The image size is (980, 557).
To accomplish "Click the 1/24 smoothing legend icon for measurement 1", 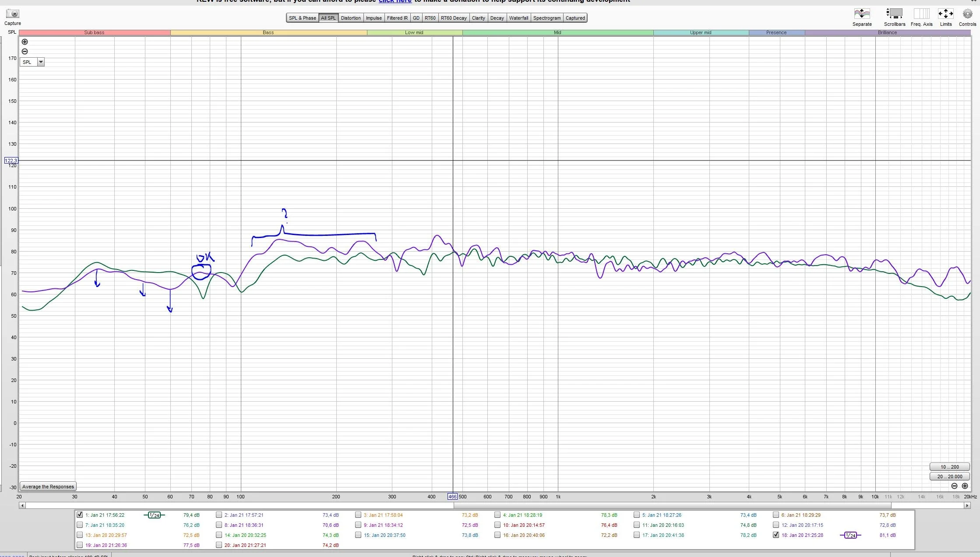I will click(x=154, y=515).
